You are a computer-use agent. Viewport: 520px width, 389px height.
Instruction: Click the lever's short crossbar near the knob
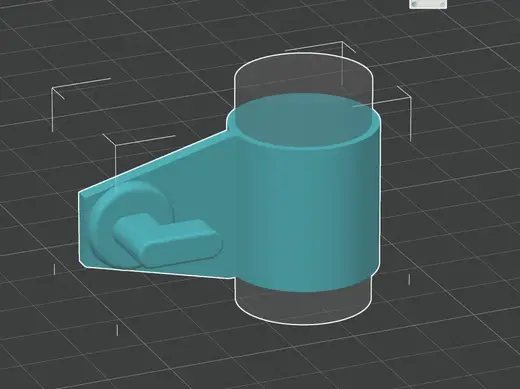coord(132,230)
